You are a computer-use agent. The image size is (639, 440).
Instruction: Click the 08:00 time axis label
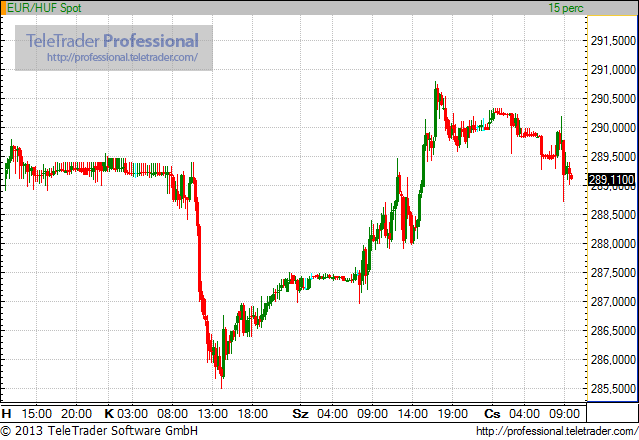(172, 414)
